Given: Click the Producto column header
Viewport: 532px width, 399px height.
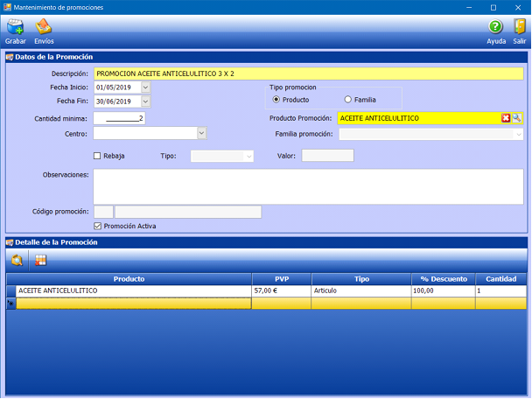Looking at the screenshot, I should click(129, 278).
